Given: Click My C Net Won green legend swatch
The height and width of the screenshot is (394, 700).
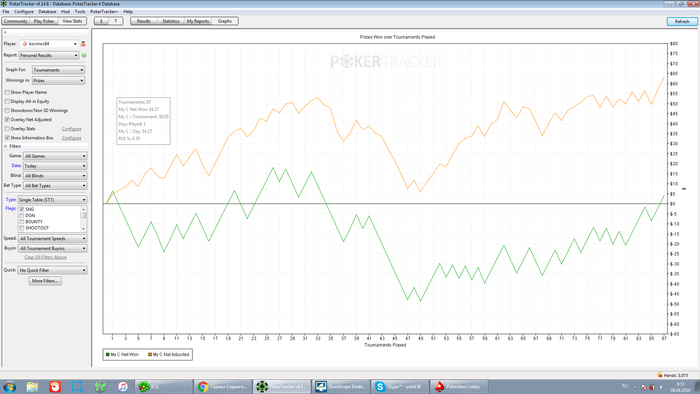Looking at the screenshot, I should coord(108,355).
